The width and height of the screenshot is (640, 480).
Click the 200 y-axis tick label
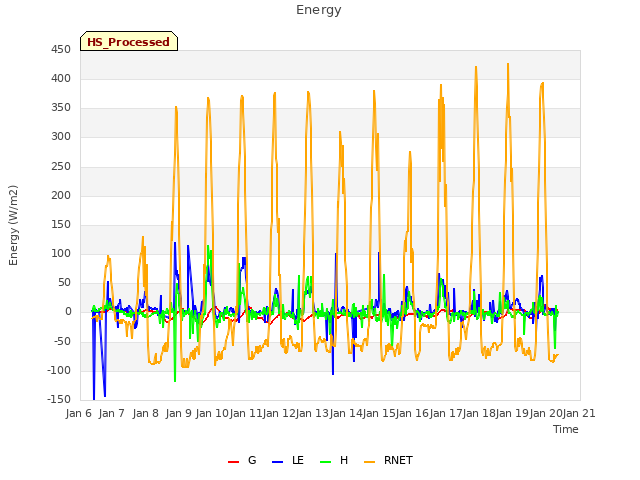point(61,196)
